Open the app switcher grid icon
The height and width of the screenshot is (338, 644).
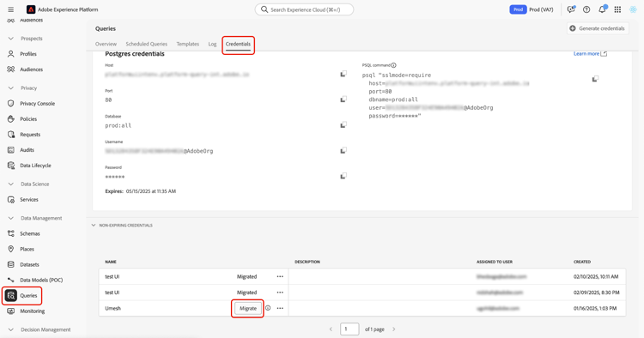[x=617, y=9]
